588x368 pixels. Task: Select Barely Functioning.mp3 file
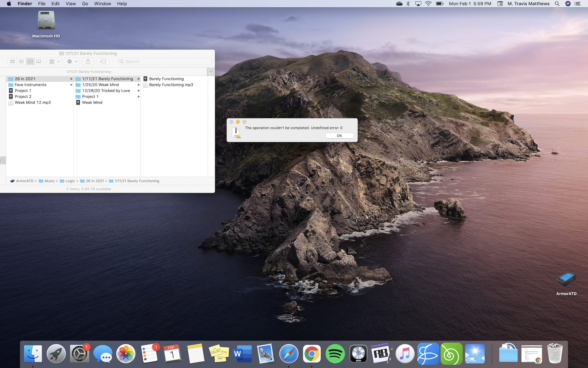pos(171,85)
